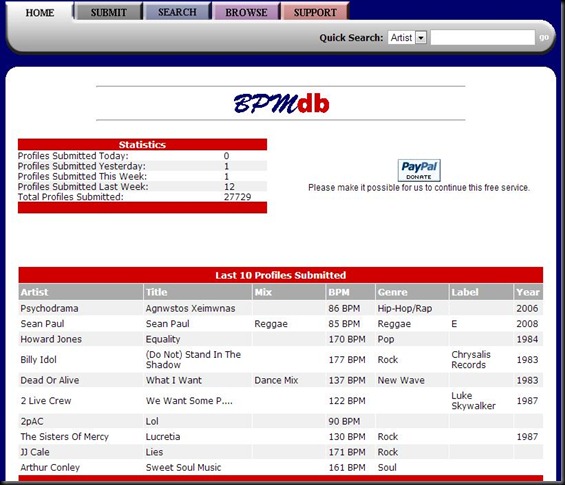The image size is (565, 485).
Task: Click artist Billy Idol
Action: [39, 360]
